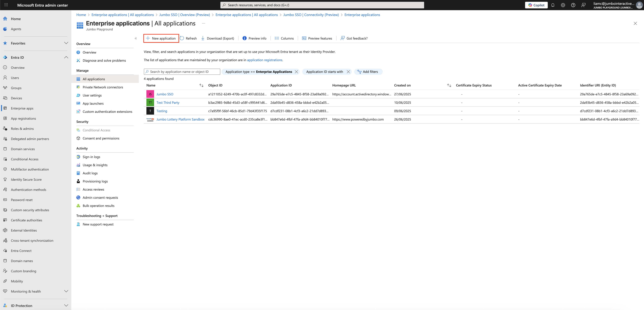
Task: Open the Test Third Party application
Action: tap(168, 102)
